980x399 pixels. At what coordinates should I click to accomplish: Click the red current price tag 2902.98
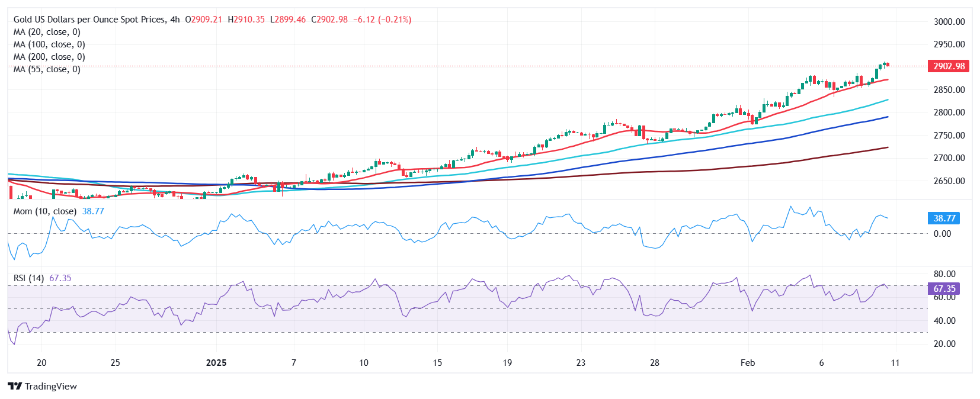tap(949, 66)
